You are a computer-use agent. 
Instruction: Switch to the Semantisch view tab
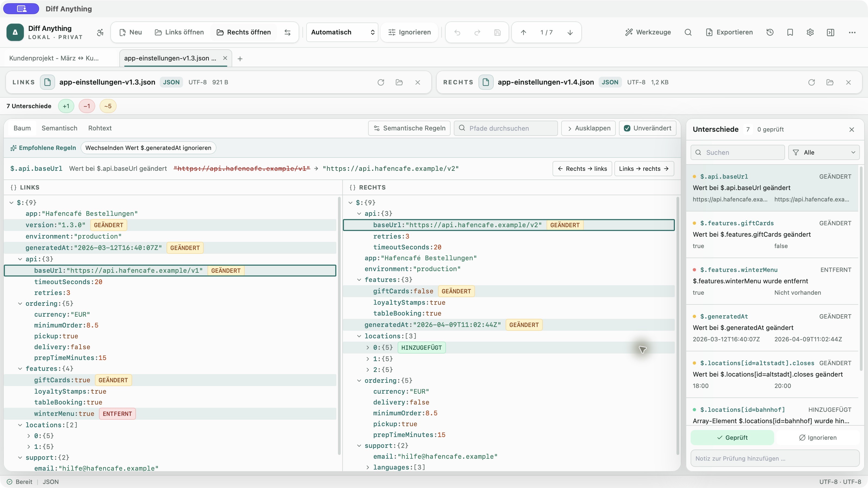click(59, 128)
